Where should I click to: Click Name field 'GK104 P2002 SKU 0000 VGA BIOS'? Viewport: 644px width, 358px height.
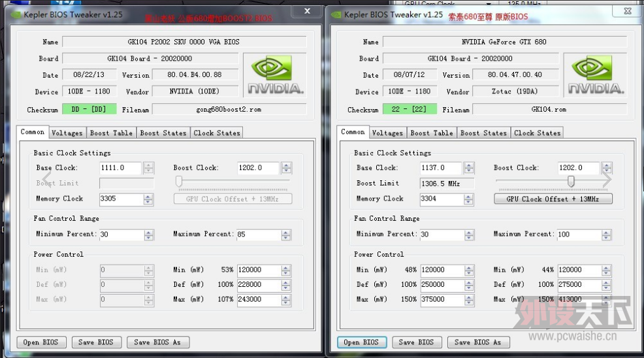point(184,42)
